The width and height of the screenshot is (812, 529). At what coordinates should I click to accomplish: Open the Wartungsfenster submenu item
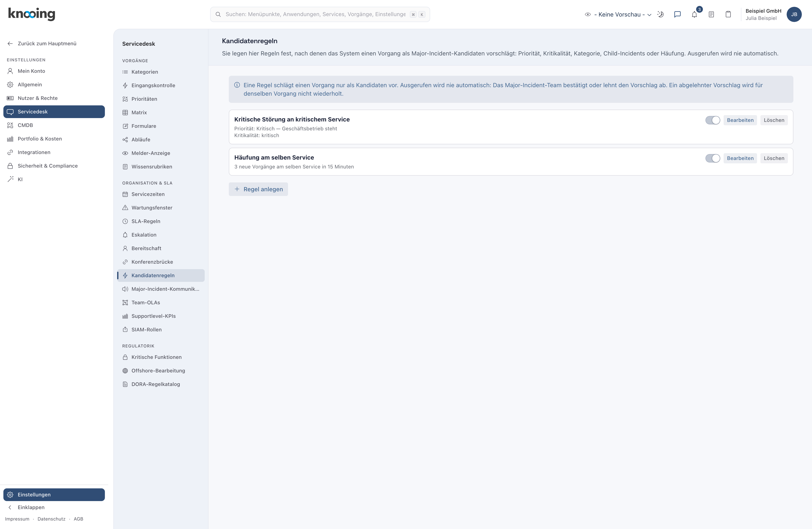[161, 208]
